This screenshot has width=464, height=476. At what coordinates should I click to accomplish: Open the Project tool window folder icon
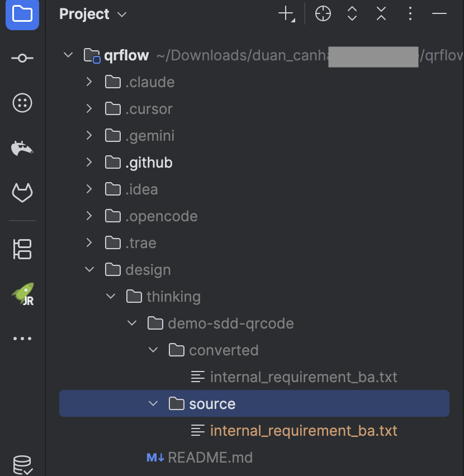tap(22, 14)
